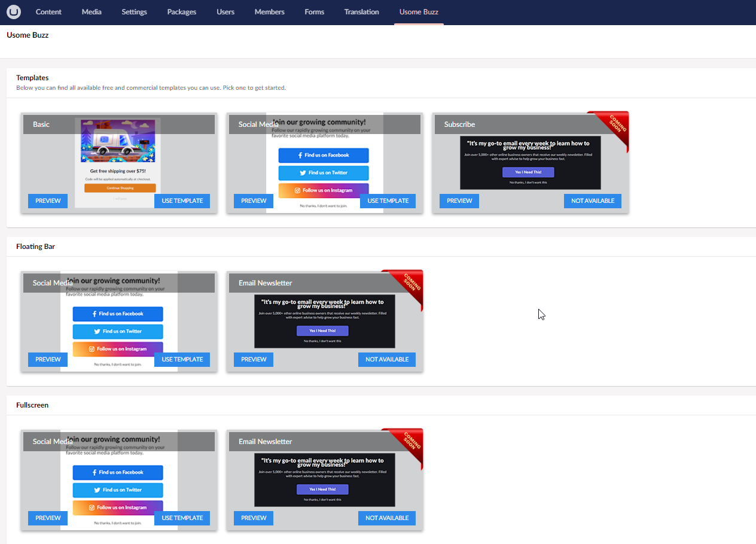The width and height of the screenshot is (756, 544).
Task: Open the Forms section
Action: click(314, 12)
